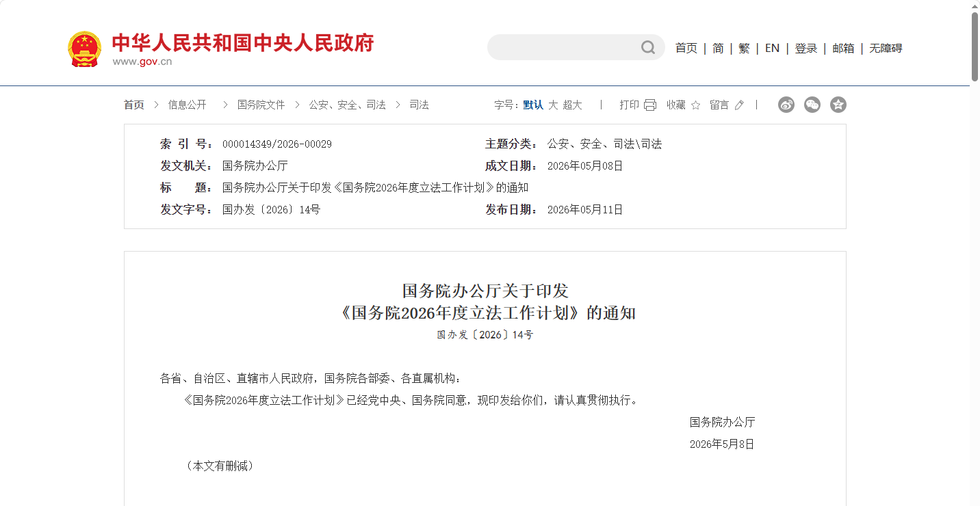
Task: Click the 收藏 favorite label
Action: tap(676, 105)
